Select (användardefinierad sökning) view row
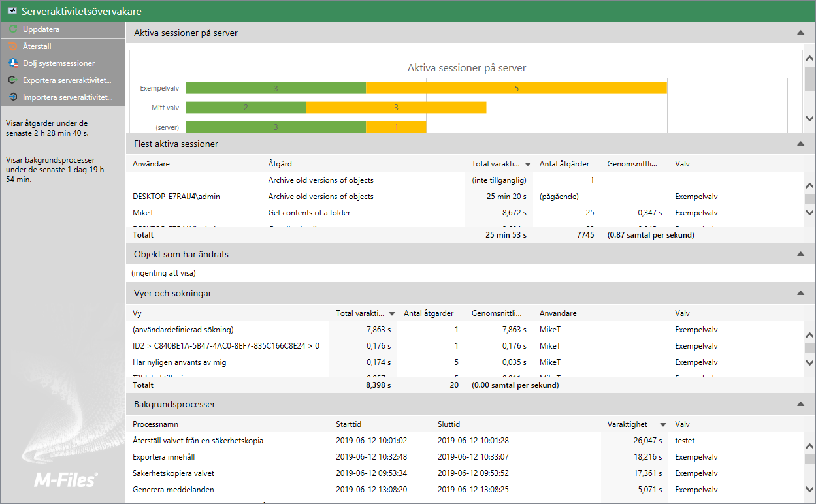816x504 pixels. click(x=465, y=330)
